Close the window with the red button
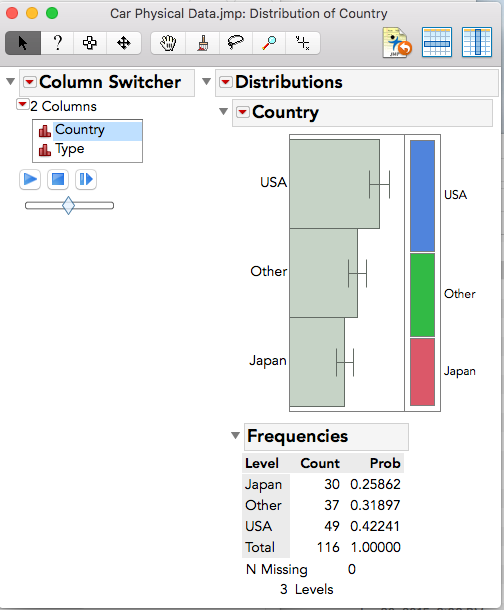Image resolution: width=504 pixels, height=610 pixels. coord(12,13)
